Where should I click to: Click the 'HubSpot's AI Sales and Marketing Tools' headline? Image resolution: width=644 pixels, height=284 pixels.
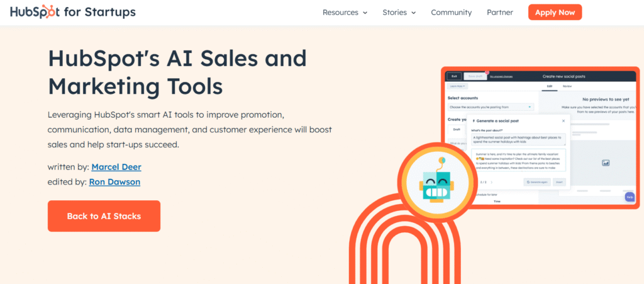(177, 73)
